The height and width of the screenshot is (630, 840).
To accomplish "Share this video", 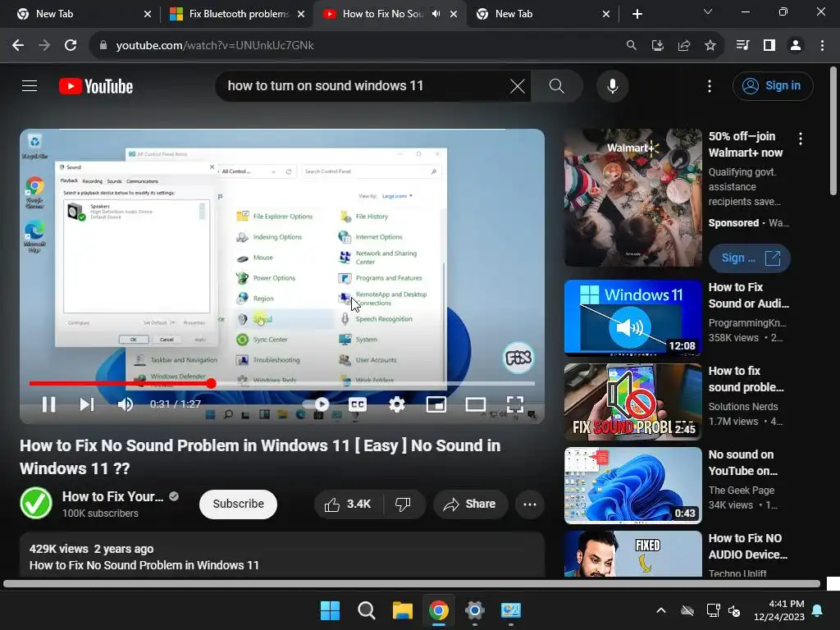I will click(x=470, y=504).
